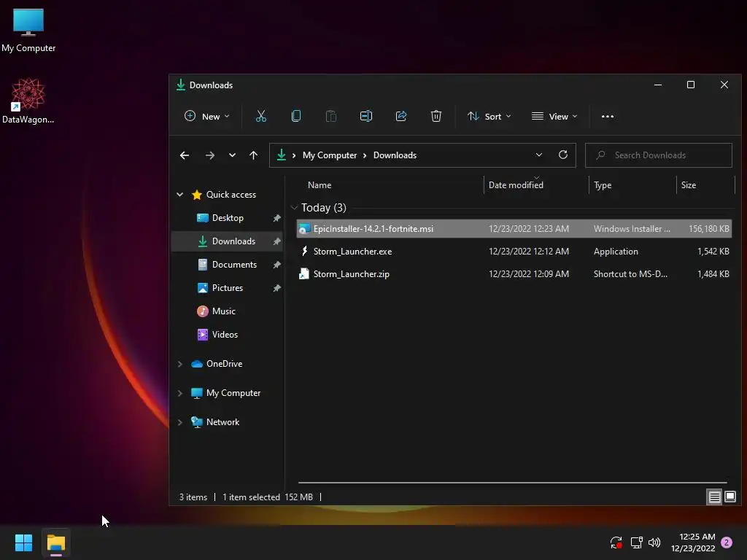This screenshot has height=560, width=747.
Task: Switch to details view layout icon
Action: [x=714, y=497]
